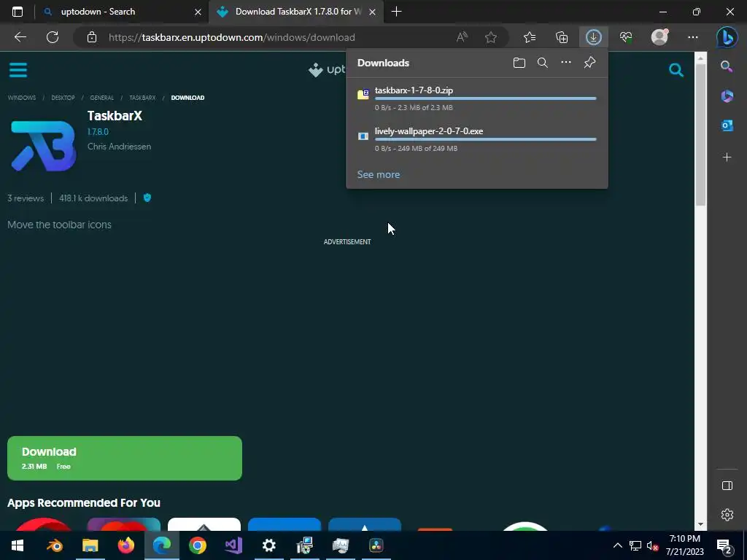Click See more in Downloads panel
Image resolution: width=747 pixels, height=560 pixels.
(379, 174)
